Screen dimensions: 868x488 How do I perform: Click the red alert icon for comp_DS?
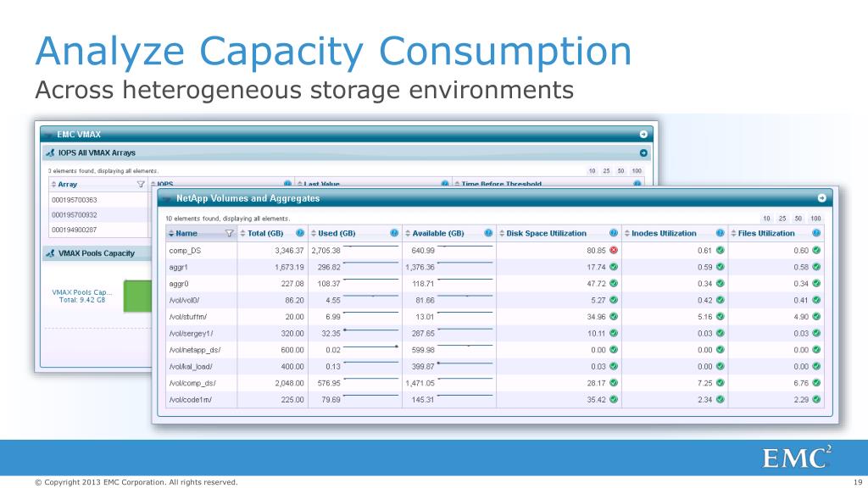coord(614,250)
